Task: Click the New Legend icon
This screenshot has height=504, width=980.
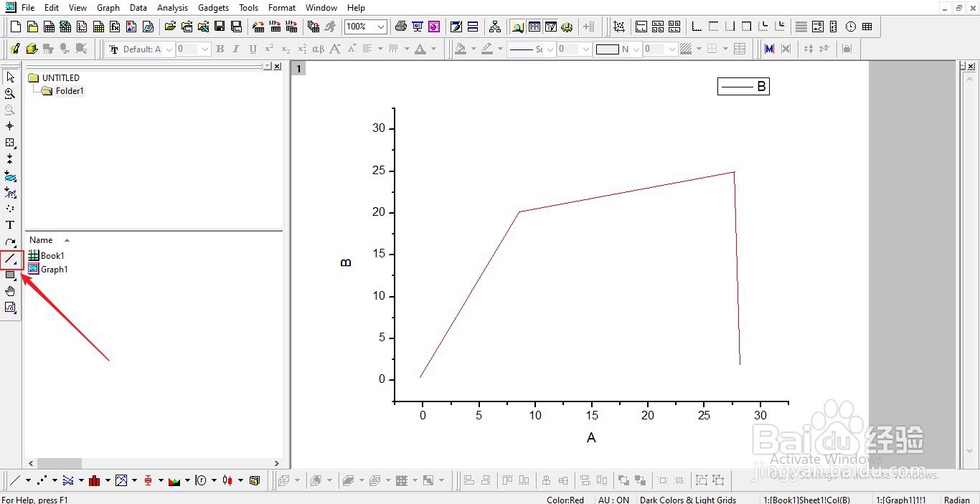Action: 817,27
